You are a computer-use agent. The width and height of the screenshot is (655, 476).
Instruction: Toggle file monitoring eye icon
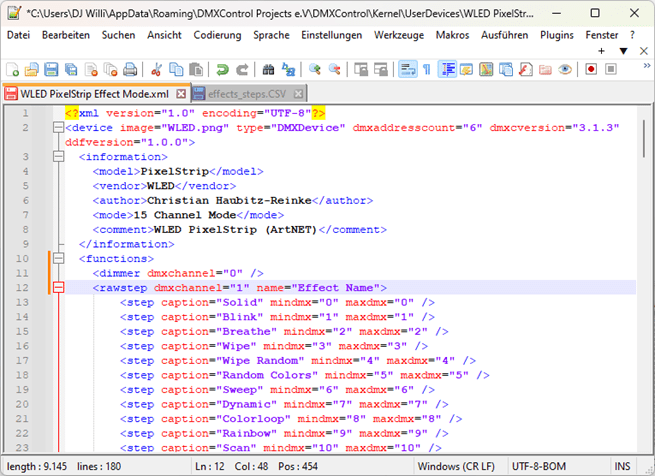coord(565,69)
